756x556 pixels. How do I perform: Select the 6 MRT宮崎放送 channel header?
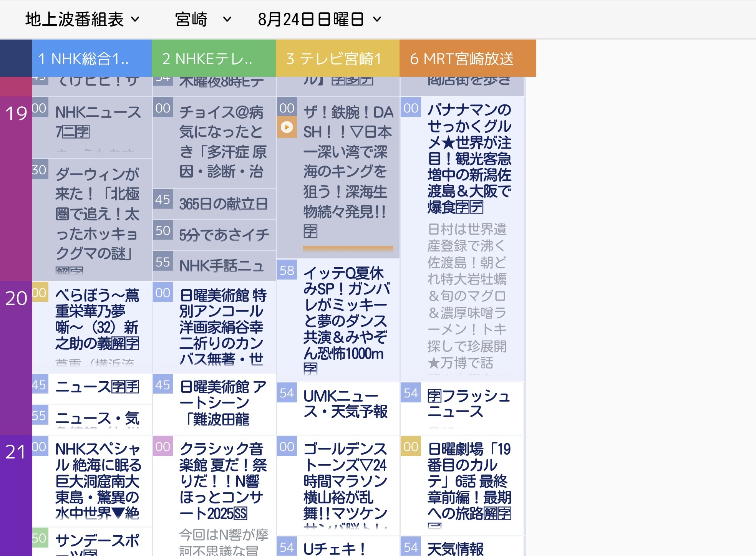(x=468, y=58)
